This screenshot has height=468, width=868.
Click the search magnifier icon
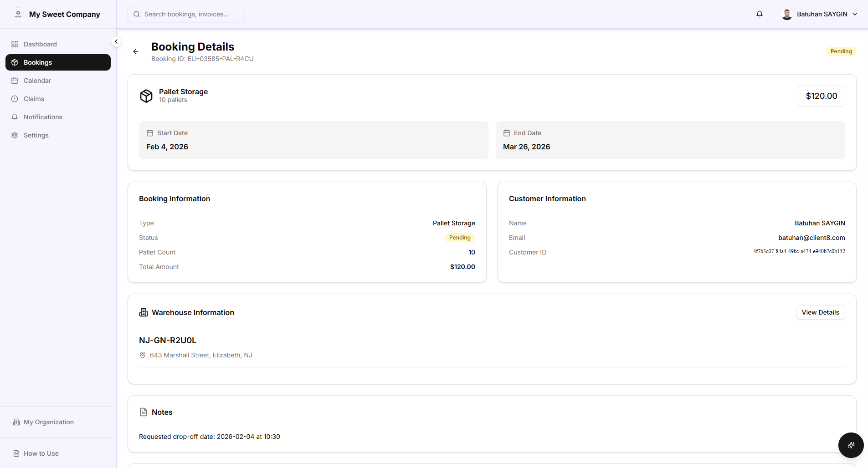(x=137, y=14)
